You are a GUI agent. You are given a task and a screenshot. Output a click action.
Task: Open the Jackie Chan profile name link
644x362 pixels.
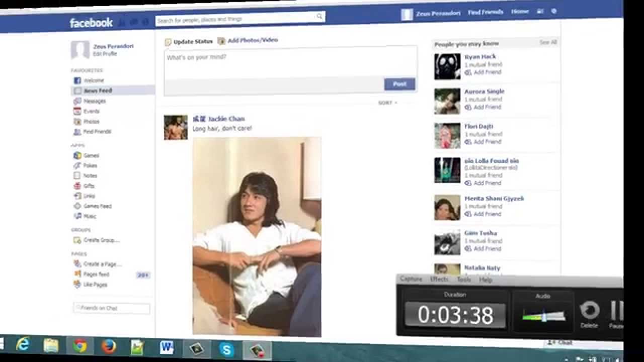tap(219, 119)
